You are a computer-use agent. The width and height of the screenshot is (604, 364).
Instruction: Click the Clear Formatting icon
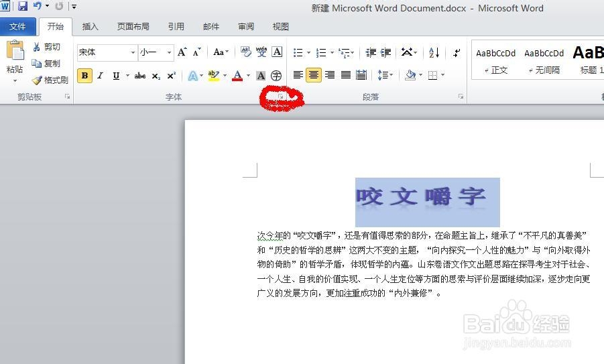pos(245,52)
